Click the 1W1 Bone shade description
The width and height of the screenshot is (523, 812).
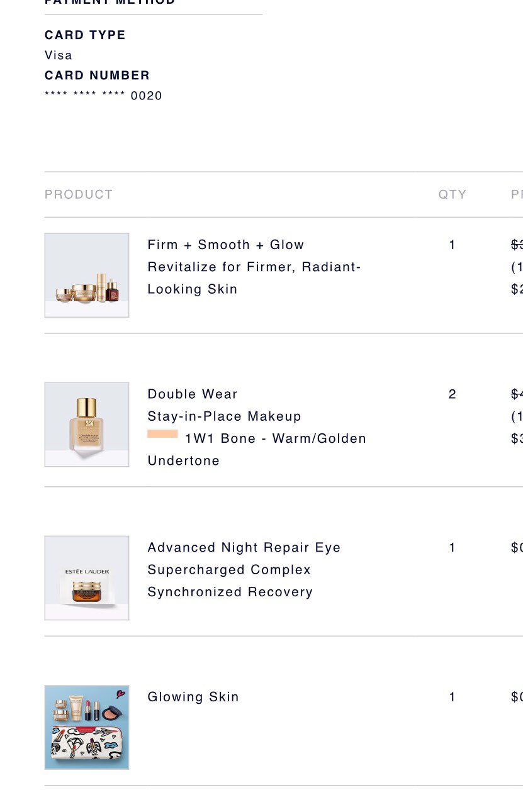(x=257, y=450)
